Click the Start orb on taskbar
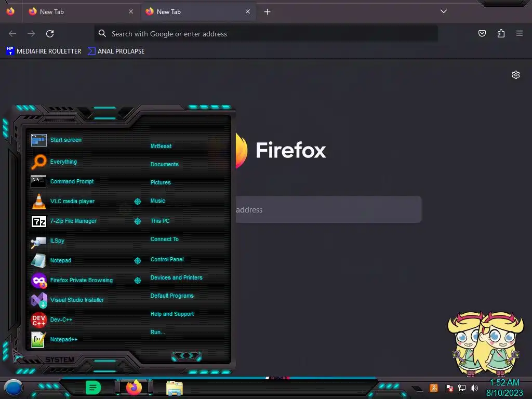Viewport: 532px width, 399px height. [13, 389]
